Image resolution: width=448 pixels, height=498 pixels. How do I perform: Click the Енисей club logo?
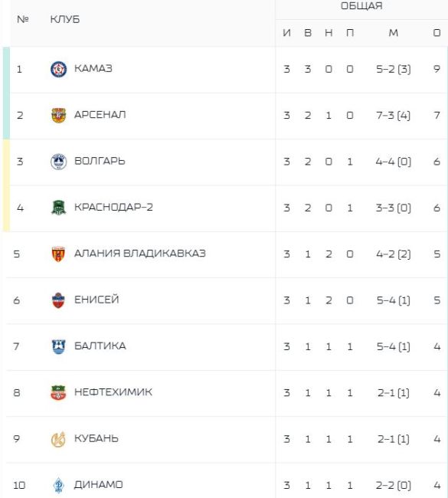[58, 300]
